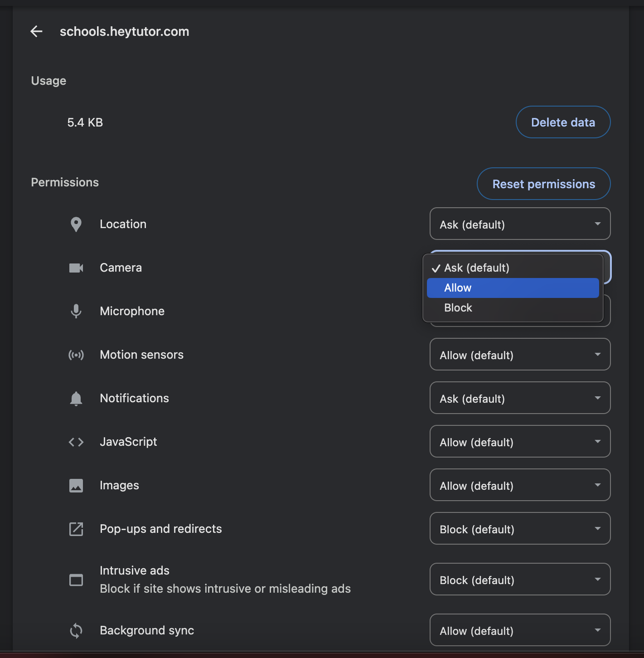Viewport: 644px width, 658px height.
Task: Click the Reset permissions button
Action: [x=543, y=184]
